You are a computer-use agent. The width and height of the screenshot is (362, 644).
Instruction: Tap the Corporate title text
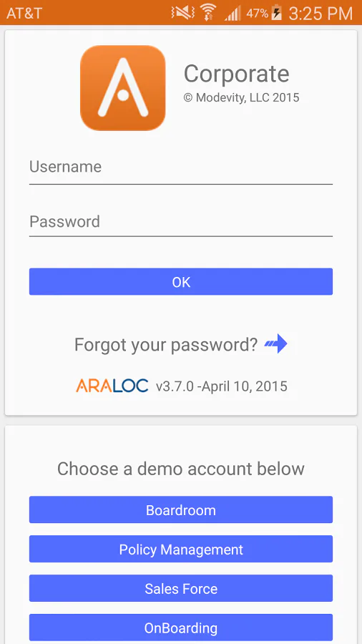(236, 74)
